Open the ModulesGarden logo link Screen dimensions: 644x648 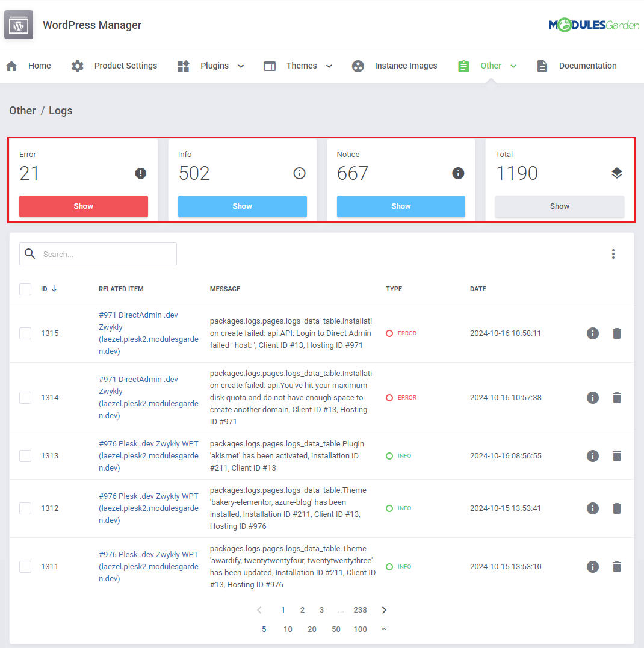pos(593,25)
